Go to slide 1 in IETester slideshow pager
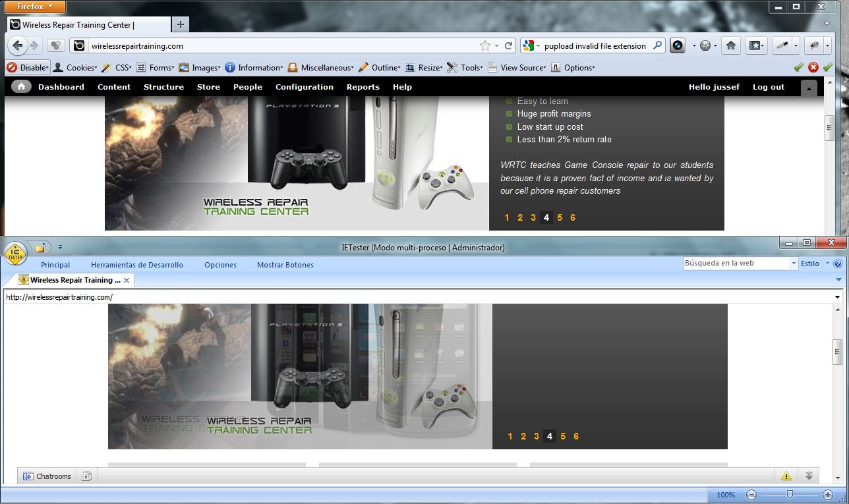This screenshot has width=849, height=504. click(510, 436)
